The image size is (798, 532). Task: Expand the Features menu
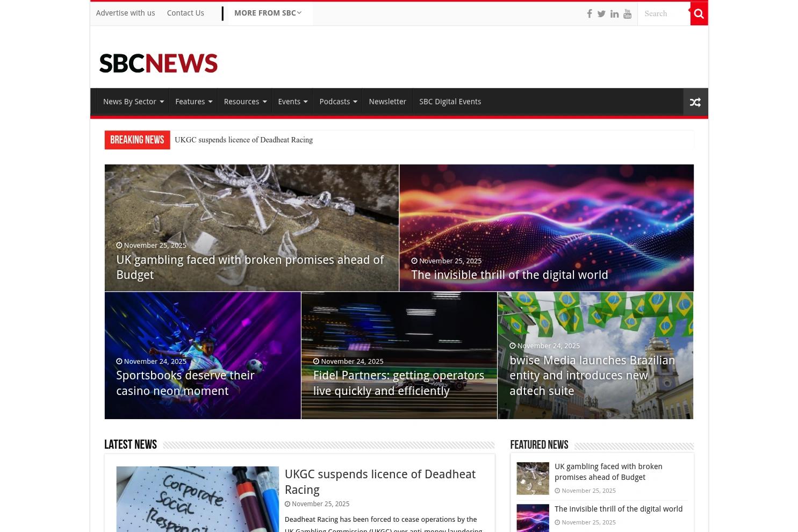pyautogui.click(x=193, y=102)
